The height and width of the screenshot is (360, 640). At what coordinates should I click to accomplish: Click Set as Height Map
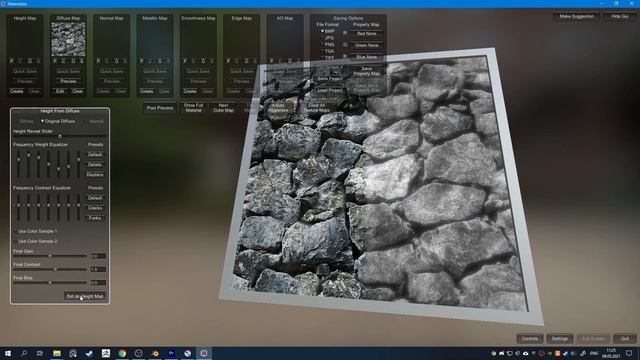click(x=85, y=296)
